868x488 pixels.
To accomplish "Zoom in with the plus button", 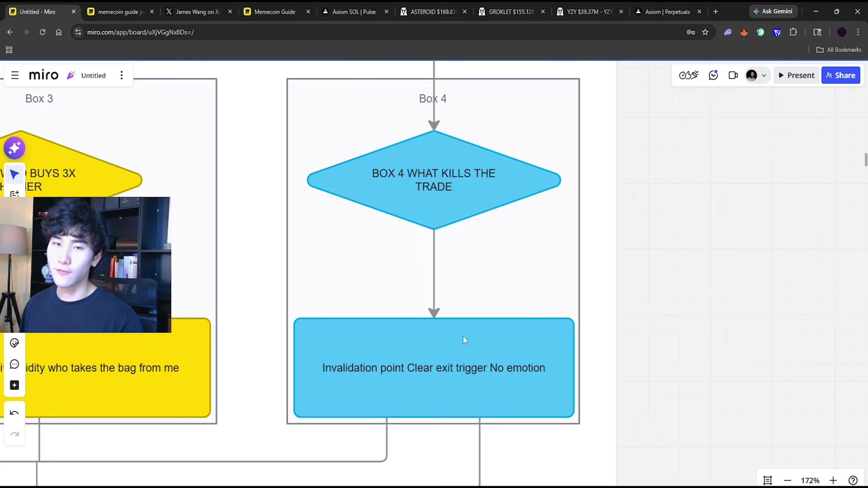I will 833,480.
